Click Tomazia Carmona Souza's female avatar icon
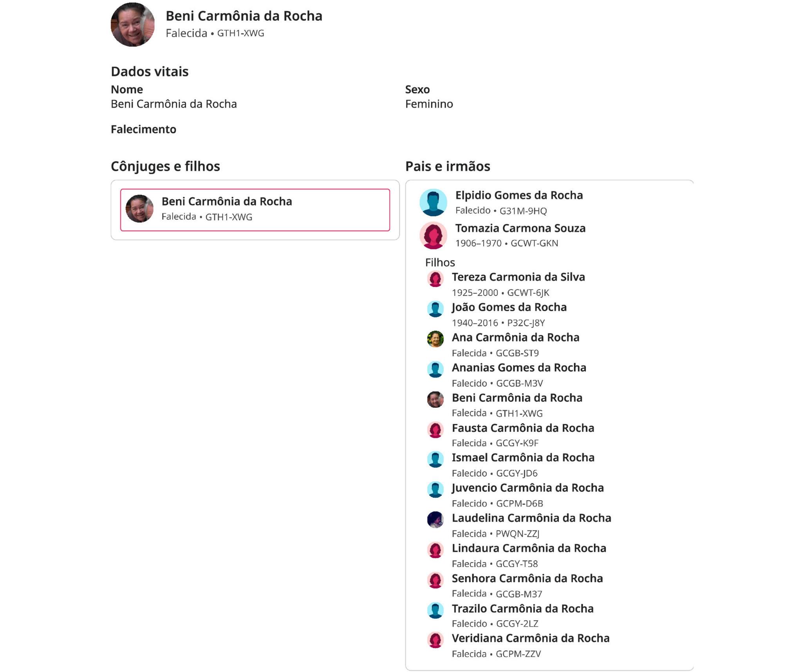The height and width of the screenshot is (672, 802). (433, 235)
